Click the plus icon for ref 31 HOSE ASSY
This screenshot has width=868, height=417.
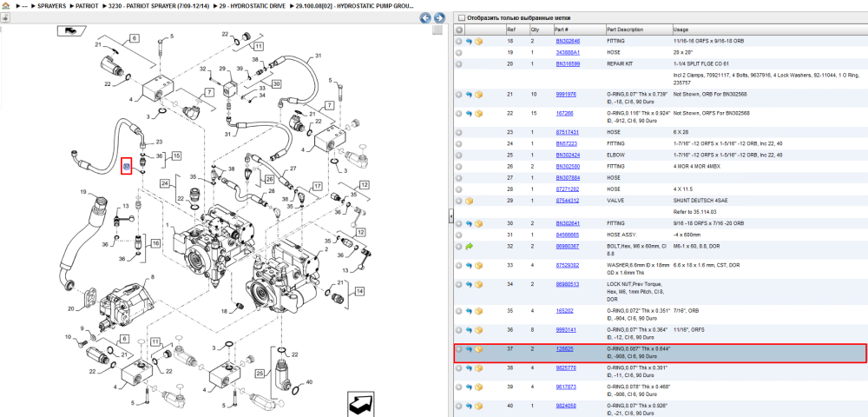tap(459, 235)
